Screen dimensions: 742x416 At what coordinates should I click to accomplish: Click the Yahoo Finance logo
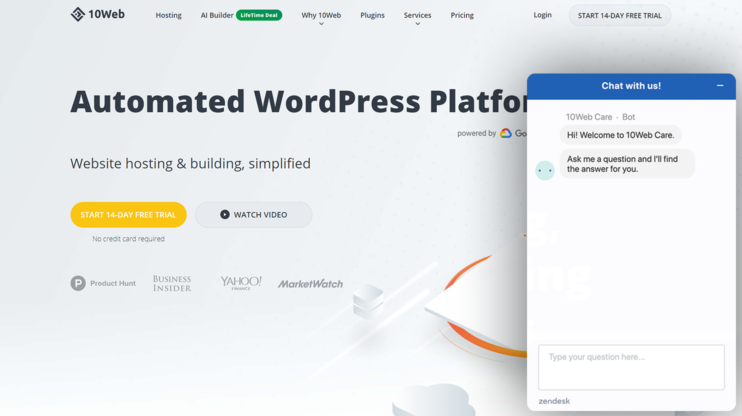(x=241, y=283)
